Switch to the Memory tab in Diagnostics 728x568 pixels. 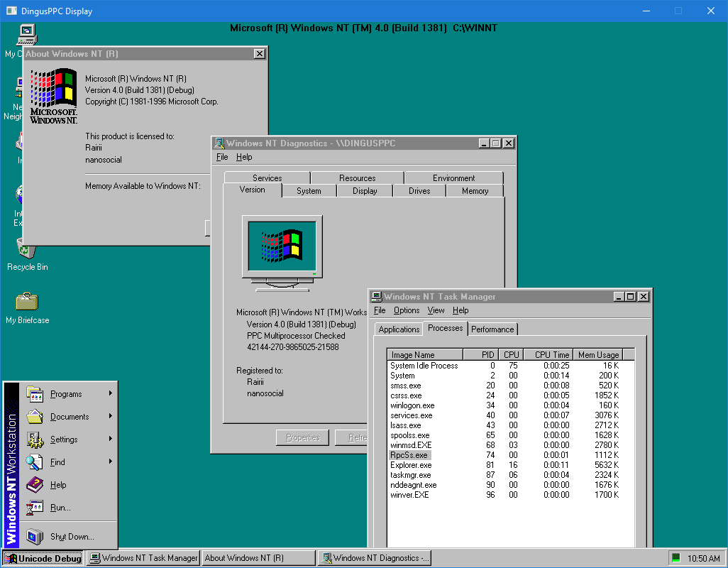[x=475, y=191]
